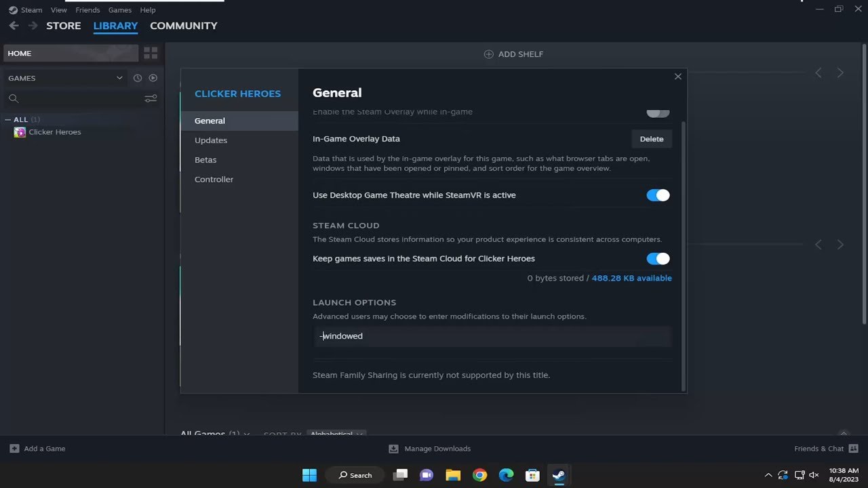Switch library to grid collections view icon
This screenshot has height=488, width=868.
[151, 53]
